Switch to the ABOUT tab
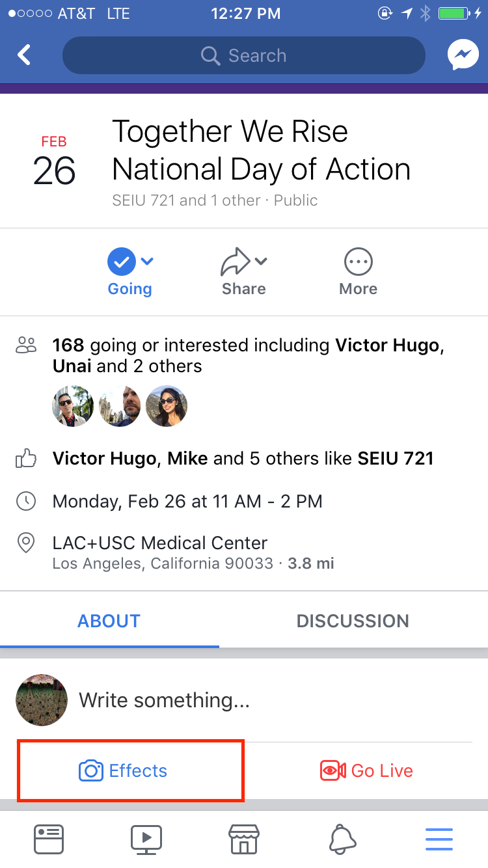 (x=109, y=621)
